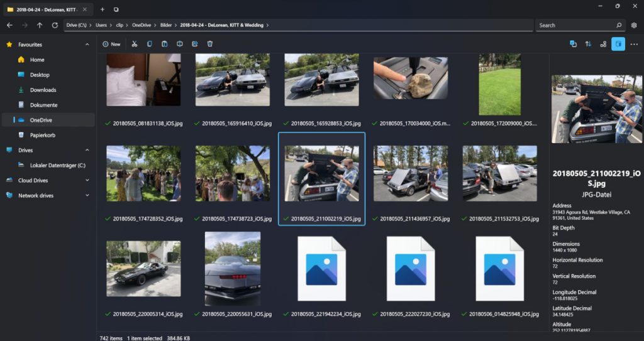Close the DeLorean, KITT folder tab

[x=85, y=9]
